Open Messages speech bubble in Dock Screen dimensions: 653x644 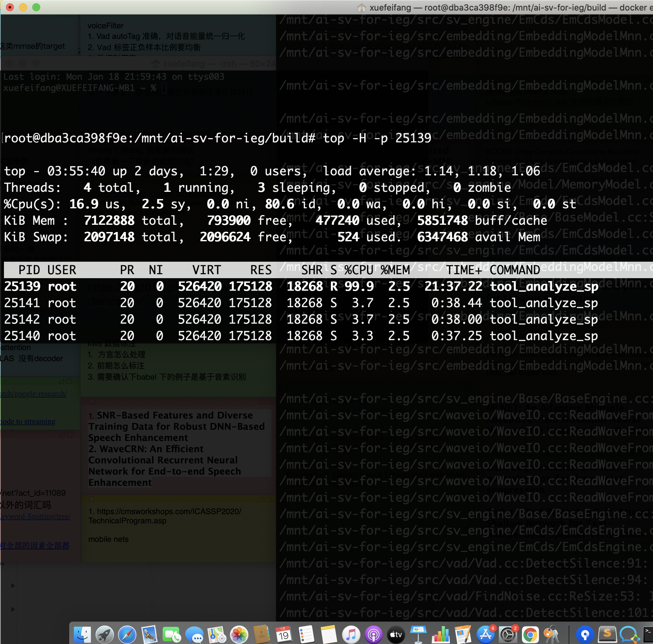pos(194,634)
